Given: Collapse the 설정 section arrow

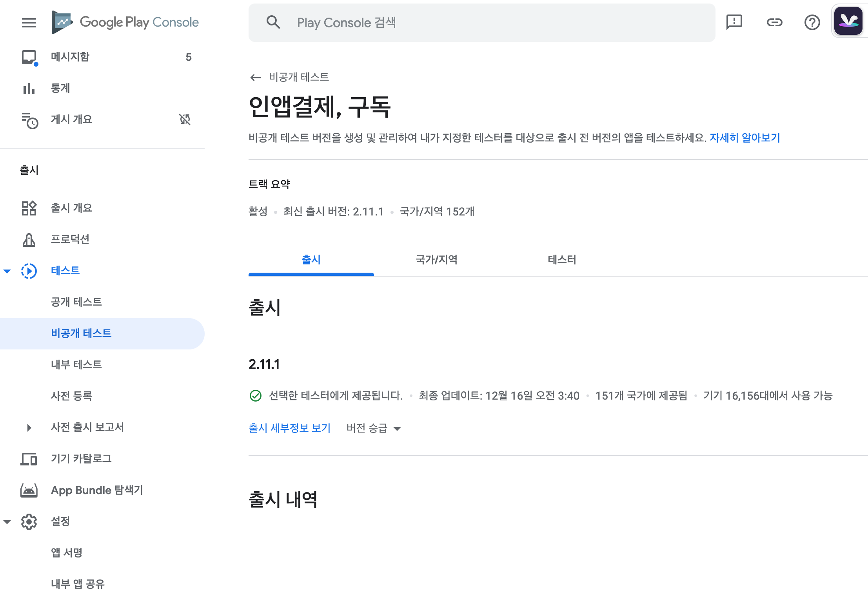Looking at the screenshot, I should point(7,522).
